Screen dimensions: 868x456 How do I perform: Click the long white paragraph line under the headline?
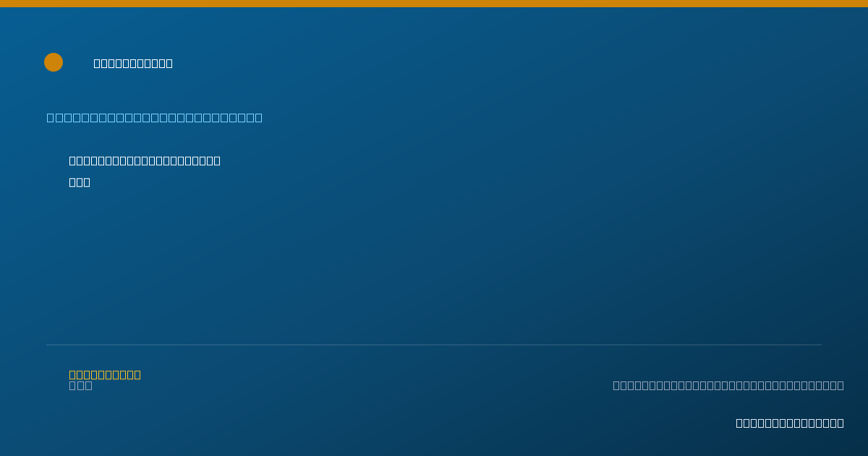(145, 161)
